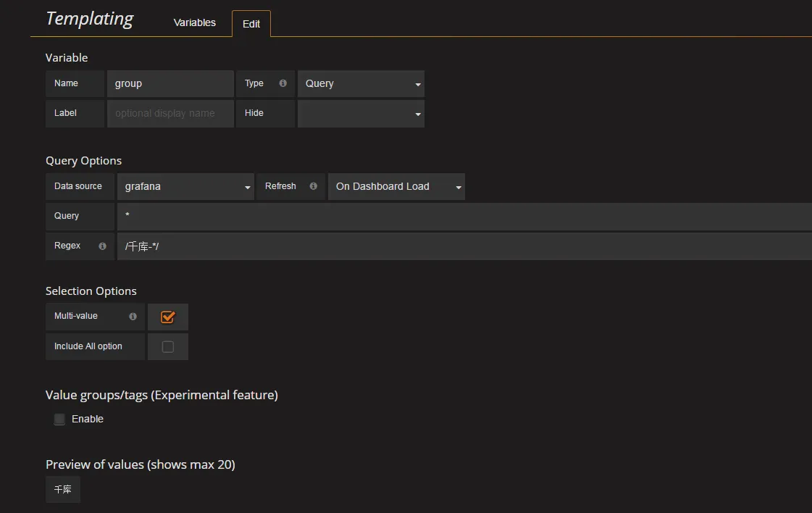
Task: Select the Edit tab
Action: pyautogui.click(x=251, y=24)
